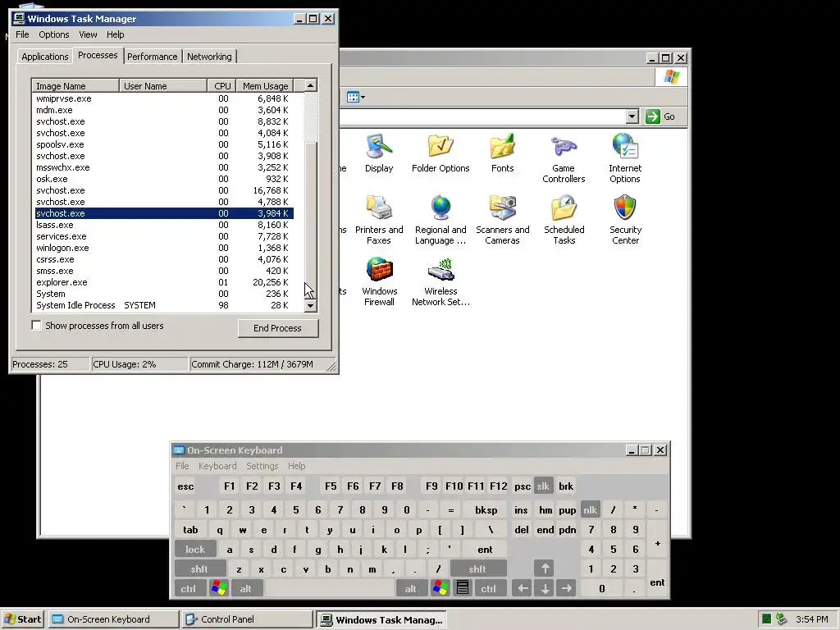
Task: Open Printers and Faxes icon
Action: click(x=379, y=220)
